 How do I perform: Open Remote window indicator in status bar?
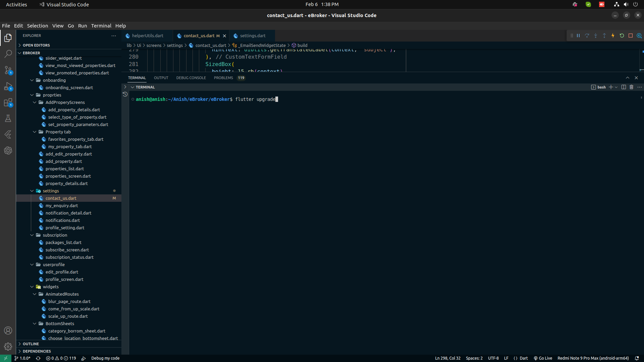click(x=6, y=358)
